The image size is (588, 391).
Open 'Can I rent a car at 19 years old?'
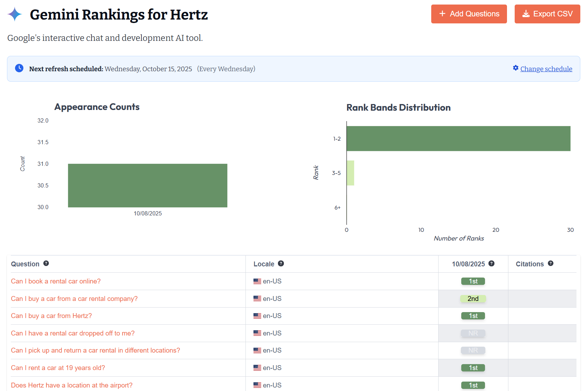tap(58, 368)
